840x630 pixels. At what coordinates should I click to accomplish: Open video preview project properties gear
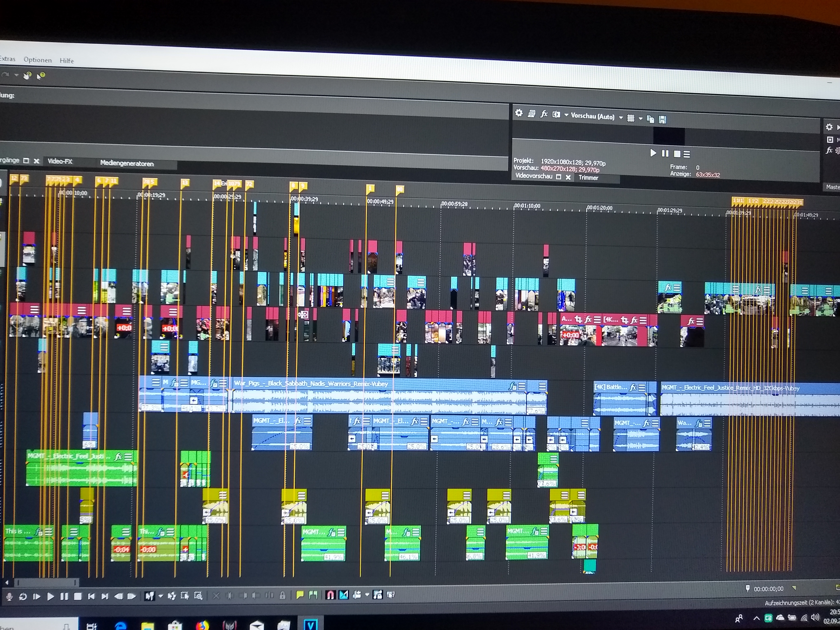click(519, 113)
